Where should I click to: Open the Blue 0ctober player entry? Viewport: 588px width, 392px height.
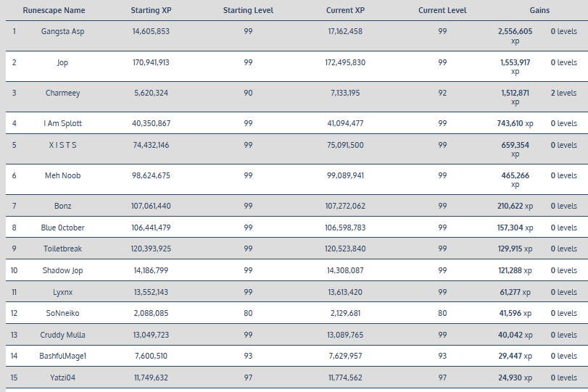point(63,228)
